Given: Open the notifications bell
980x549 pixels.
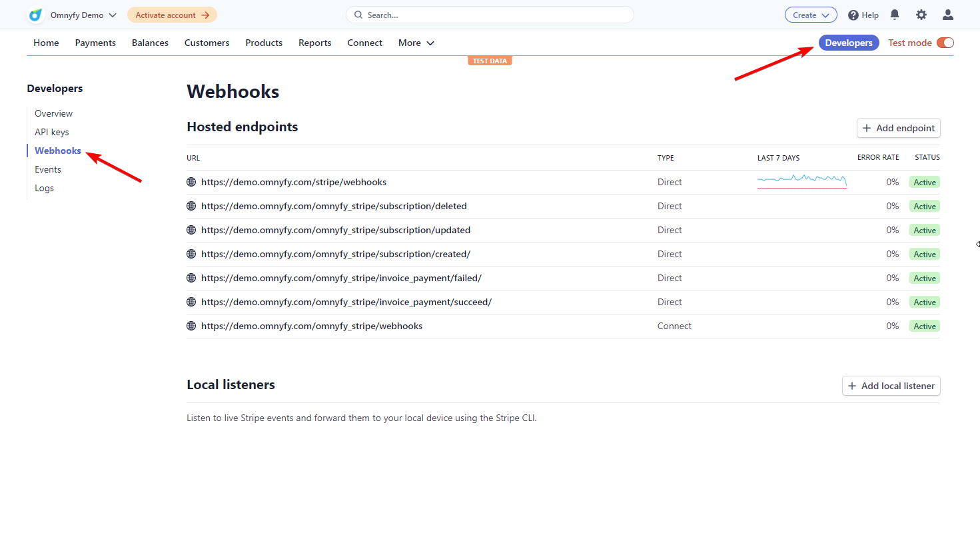Looking at the screenshot, I should tap(895, 15).
